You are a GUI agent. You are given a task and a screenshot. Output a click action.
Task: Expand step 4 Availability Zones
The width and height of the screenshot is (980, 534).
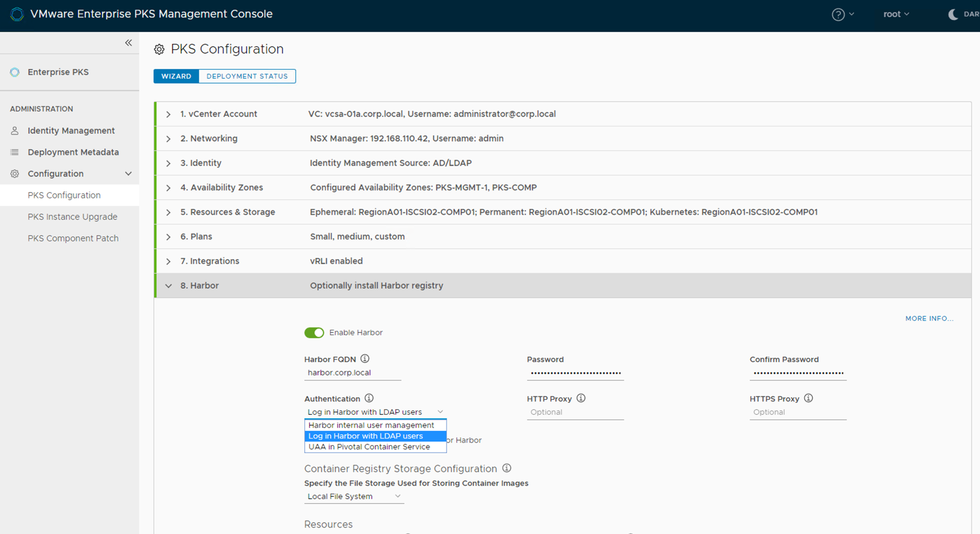pos(169,187)
